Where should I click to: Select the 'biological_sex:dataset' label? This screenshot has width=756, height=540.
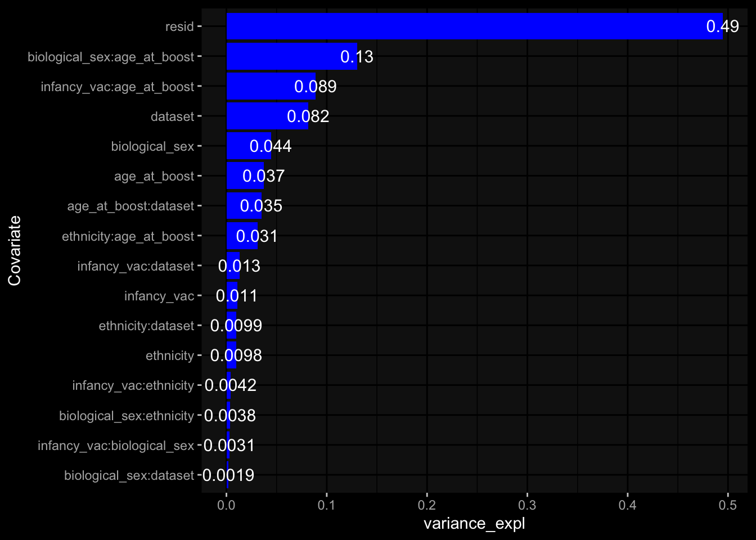click(129, 475)
